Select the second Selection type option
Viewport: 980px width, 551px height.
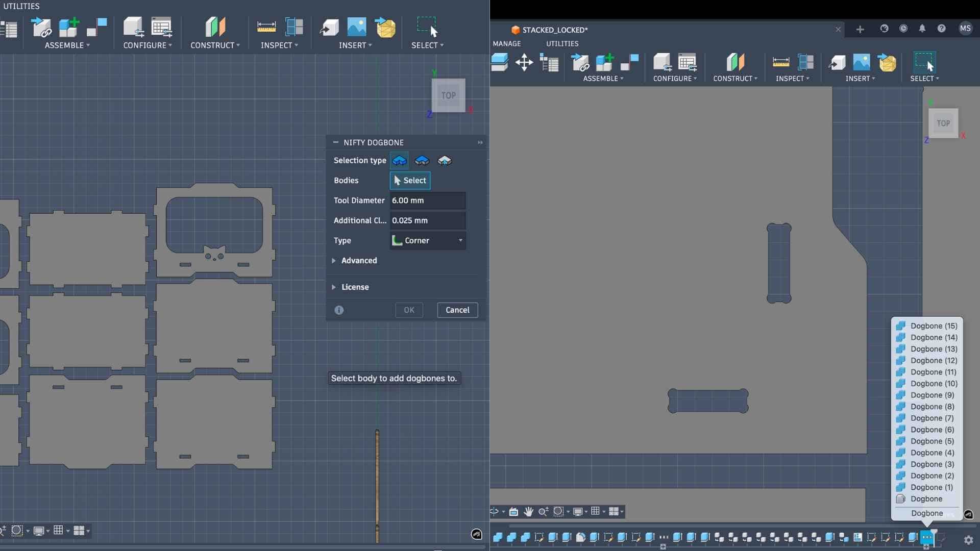422,161
